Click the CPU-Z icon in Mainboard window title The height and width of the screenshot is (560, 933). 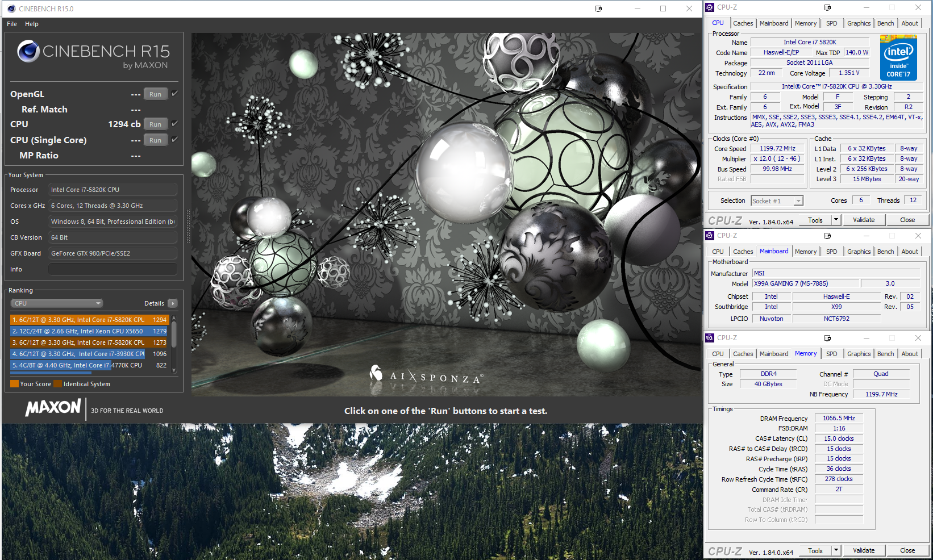click(x=710, y=236)
